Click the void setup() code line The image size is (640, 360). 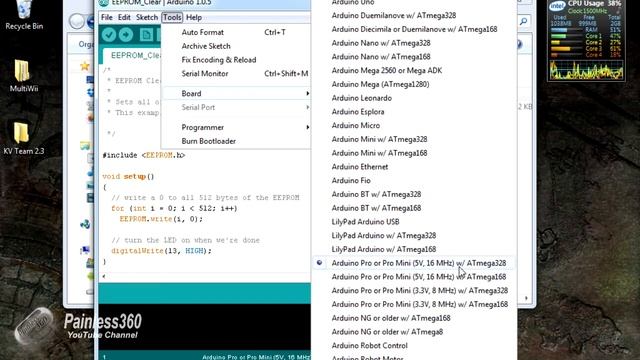point(128,176)
